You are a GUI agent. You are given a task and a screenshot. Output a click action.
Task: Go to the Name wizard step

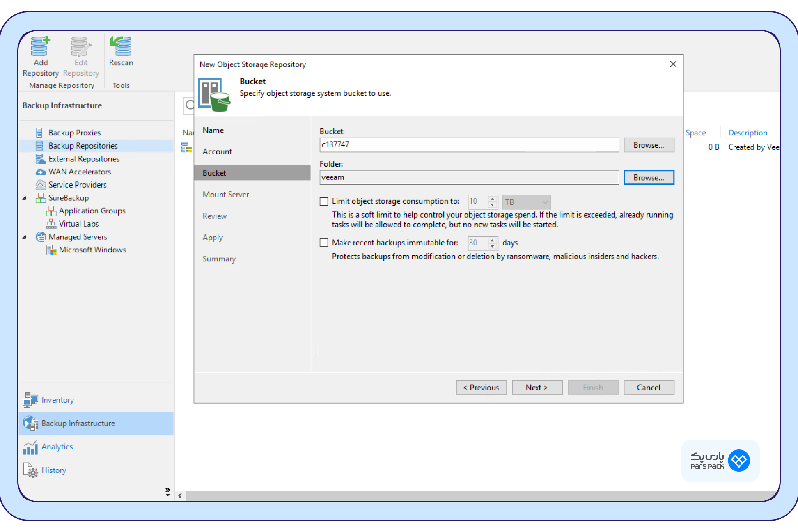pyautogui.click(x=213, y=130)
